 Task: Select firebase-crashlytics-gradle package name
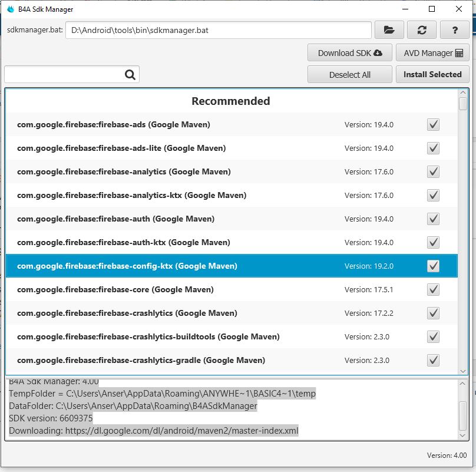[x=141, y=360]
